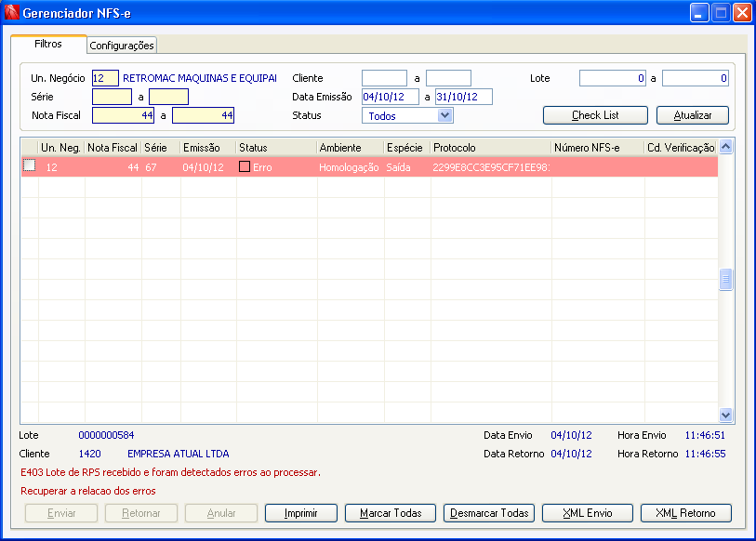Click the starting Nota Fiscal field
Viewport: 756px width, 541px height.
pos(123,115)
